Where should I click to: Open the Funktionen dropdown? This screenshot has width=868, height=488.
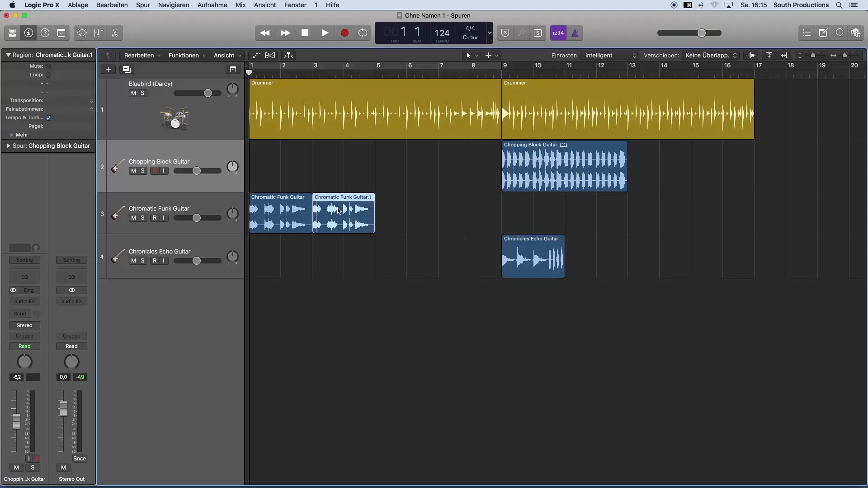187,55
